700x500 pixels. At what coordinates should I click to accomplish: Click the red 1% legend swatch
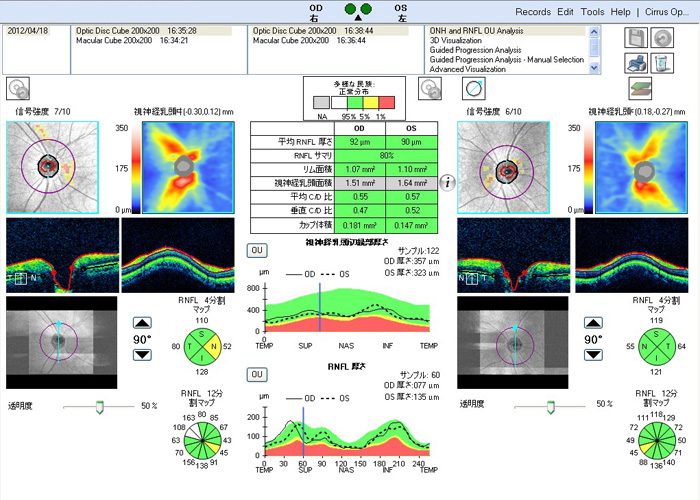tap(387, 103)
